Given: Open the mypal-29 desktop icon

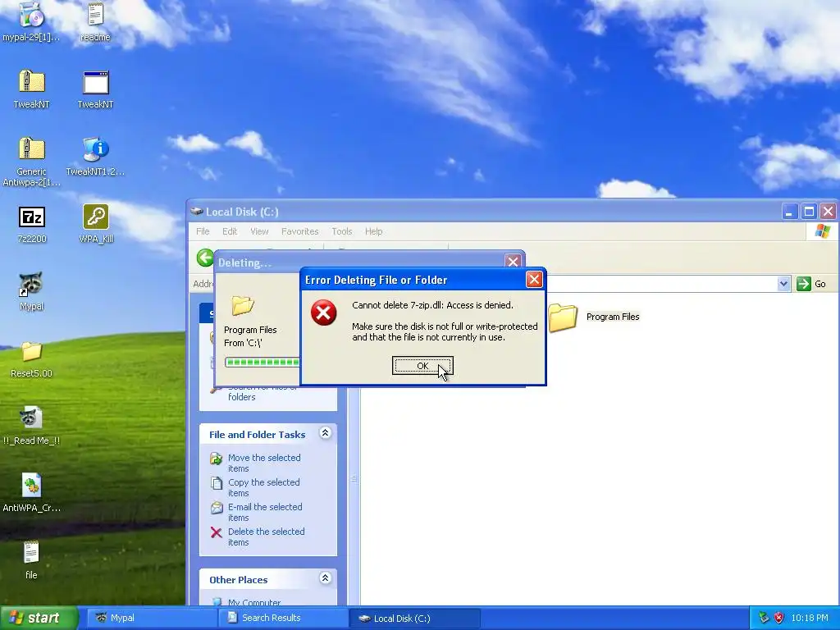Looking at the screenshot, I should tap(31, 21).
